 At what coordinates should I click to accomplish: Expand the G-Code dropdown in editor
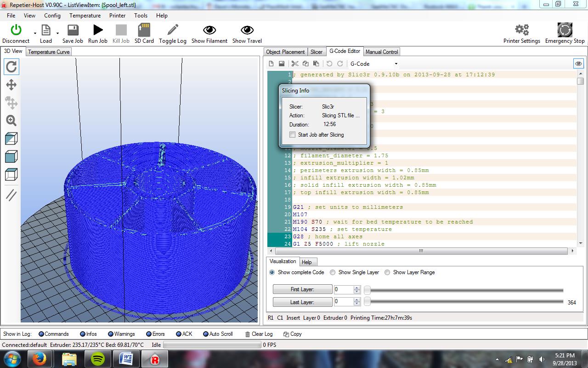pyautogui.click(x=396, y=64)
